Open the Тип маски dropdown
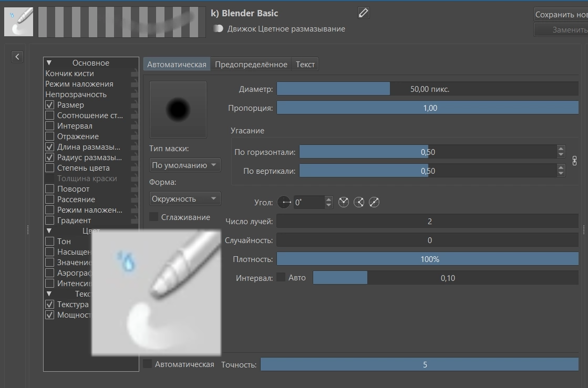Image resolution: width=588 pixels, height=388 pixels. (185, 165)
